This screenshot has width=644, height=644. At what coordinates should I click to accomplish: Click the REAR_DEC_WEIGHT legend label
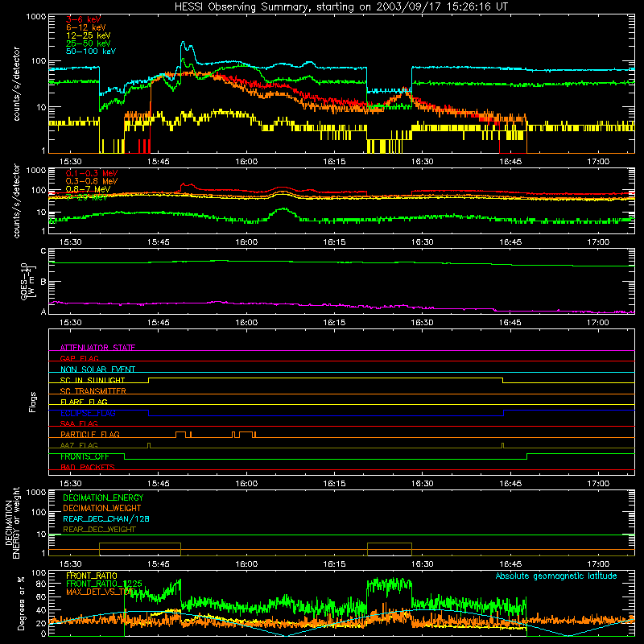[x=99, y=530]
